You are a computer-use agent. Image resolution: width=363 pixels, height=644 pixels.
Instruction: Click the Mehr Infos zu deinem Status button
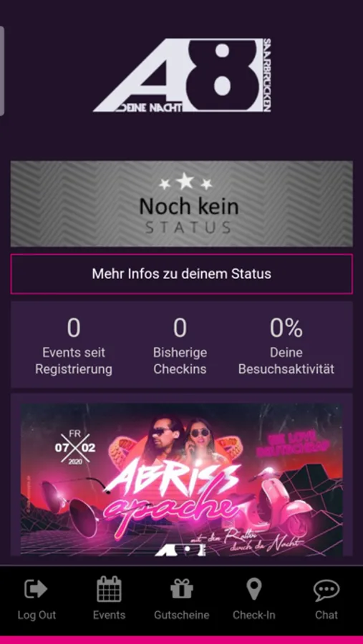[182, 274]
